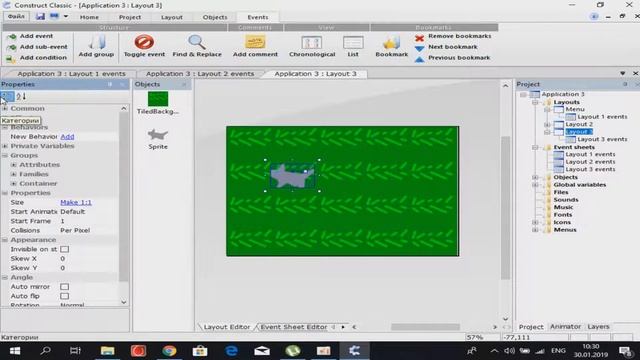Expand the Families group
The width and height of the screenshot is (640, 360).
(14, 174)
